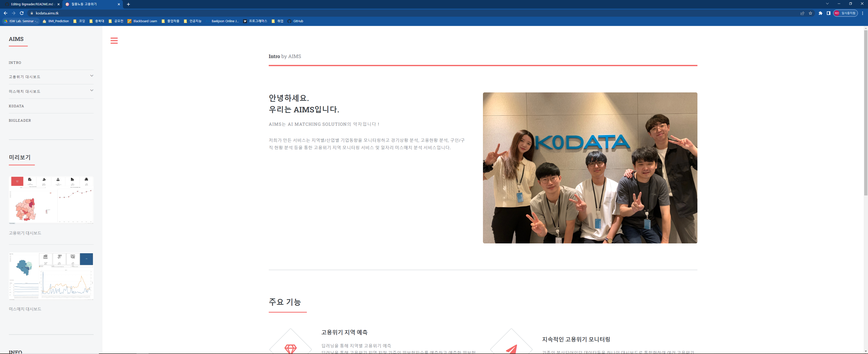
Task: Select INTRO in the sidebar menu
Action: [x=15, y=63]
